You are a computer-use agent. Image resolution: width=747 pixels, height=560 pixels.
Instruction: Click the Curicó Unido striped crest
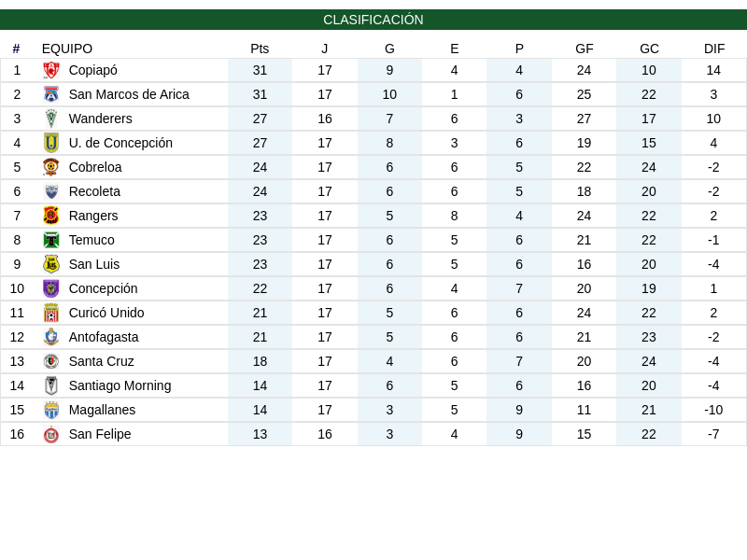51,313
